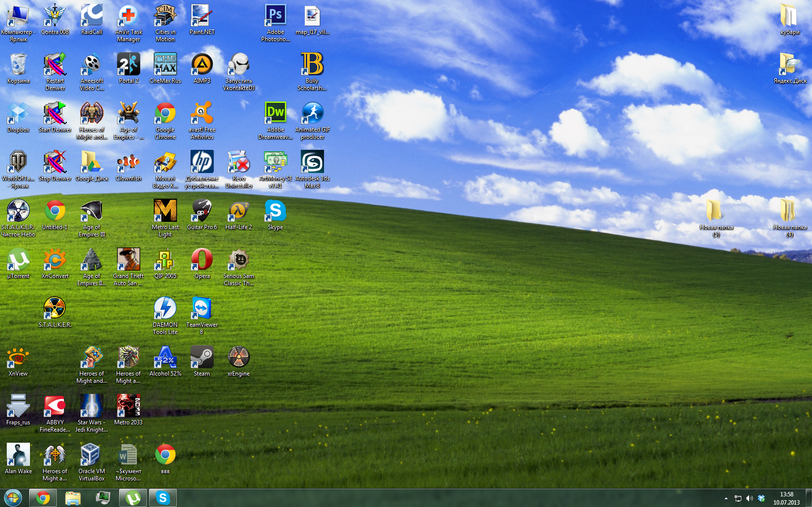The image size is (812, 507).
Task: Open Windows Explorer from taskbar
Action: 73,498
